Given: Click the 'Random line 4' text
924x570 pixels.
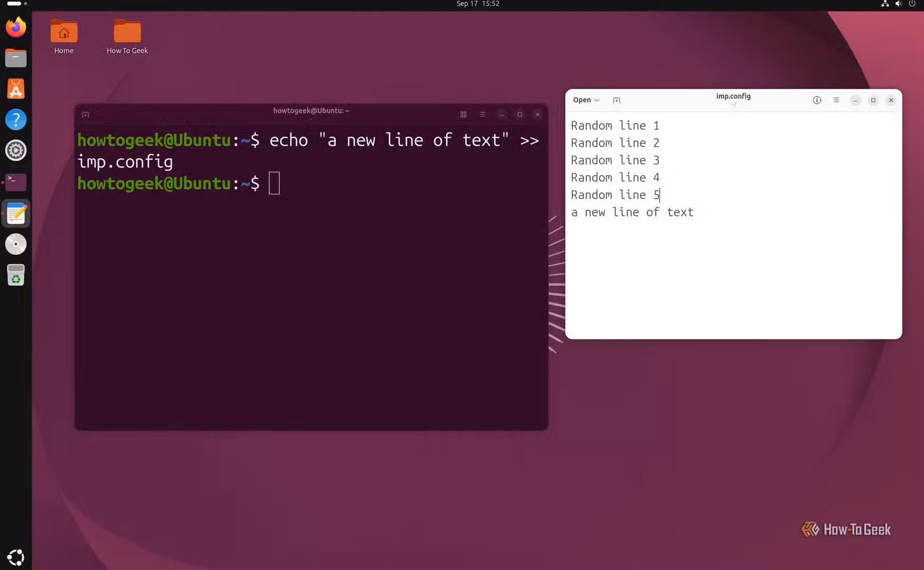Looking at the screenshot, I should (x=615, y=178).
